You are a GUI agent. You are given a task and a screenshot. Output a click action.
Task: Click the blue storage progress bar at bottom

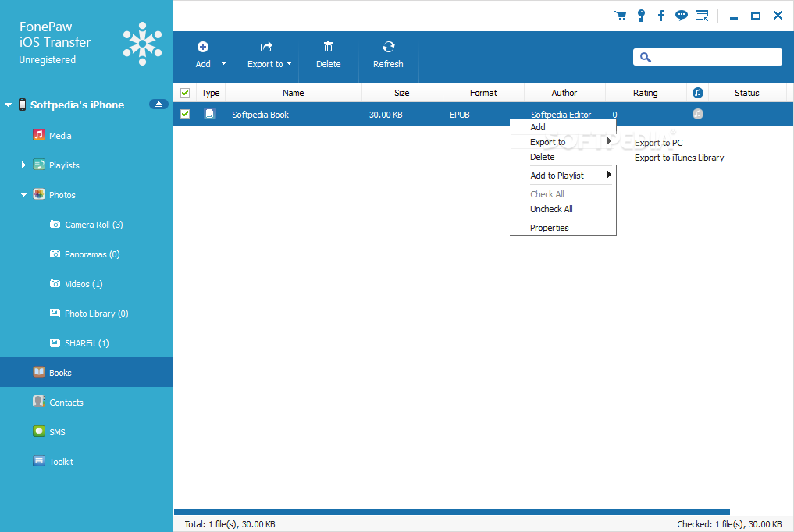tap(452, 512)
